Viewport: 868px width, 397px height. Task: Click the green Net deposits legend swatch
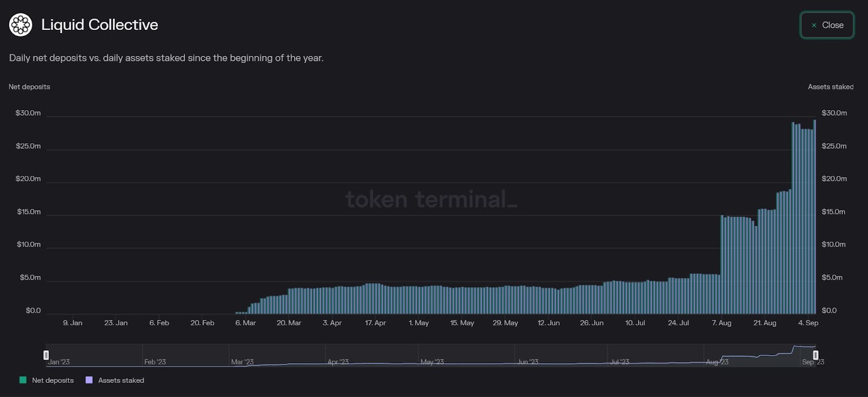pyautogui.click(x=23, y=380)
